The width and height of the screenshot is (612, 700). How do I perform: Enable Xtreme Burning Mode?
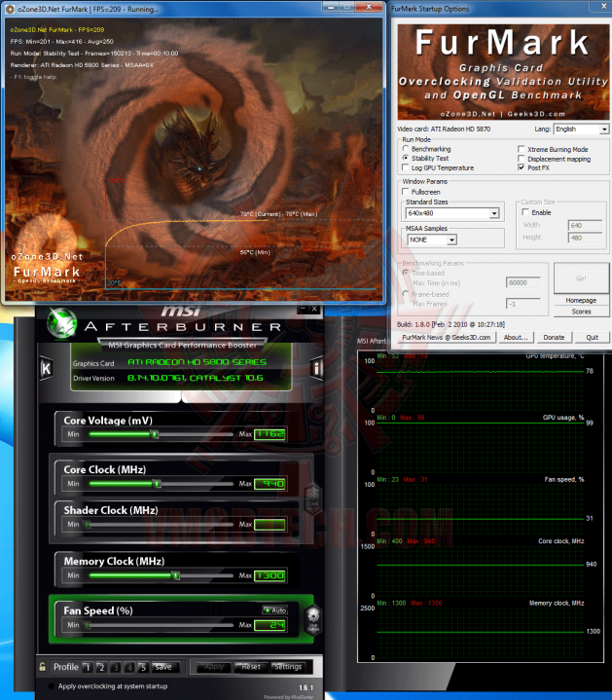pos(521,149)
